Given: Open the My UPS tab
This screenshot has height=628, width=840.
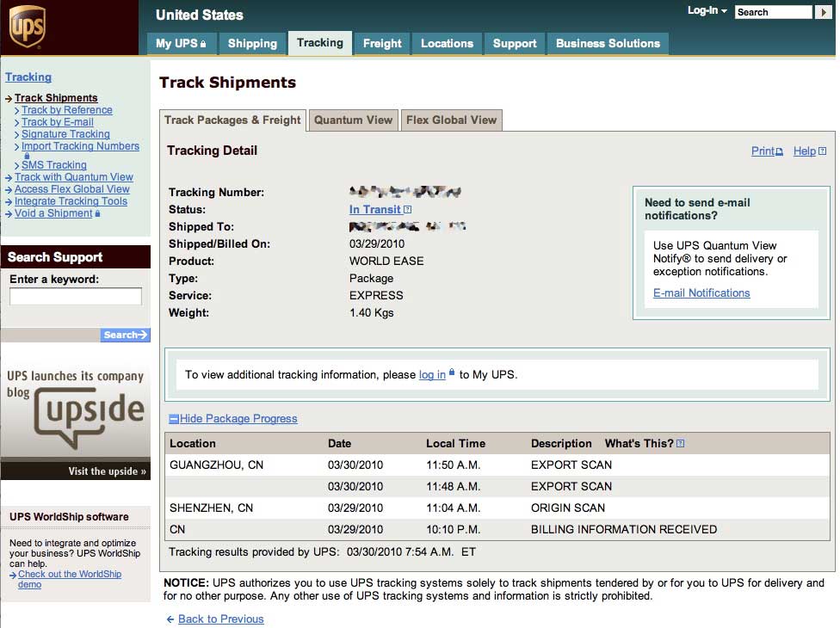Looking at the screenshot, I should pyautogui.click(x=181, y=43).
